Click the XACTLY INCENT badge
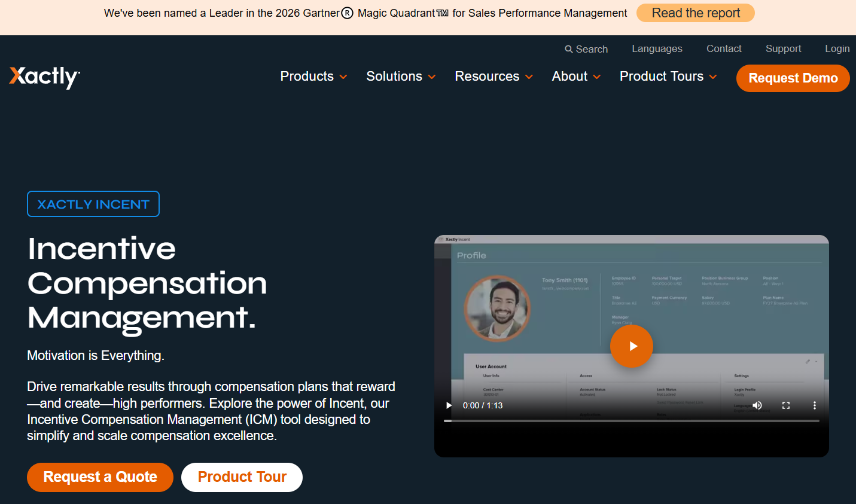 pos(93,204)
